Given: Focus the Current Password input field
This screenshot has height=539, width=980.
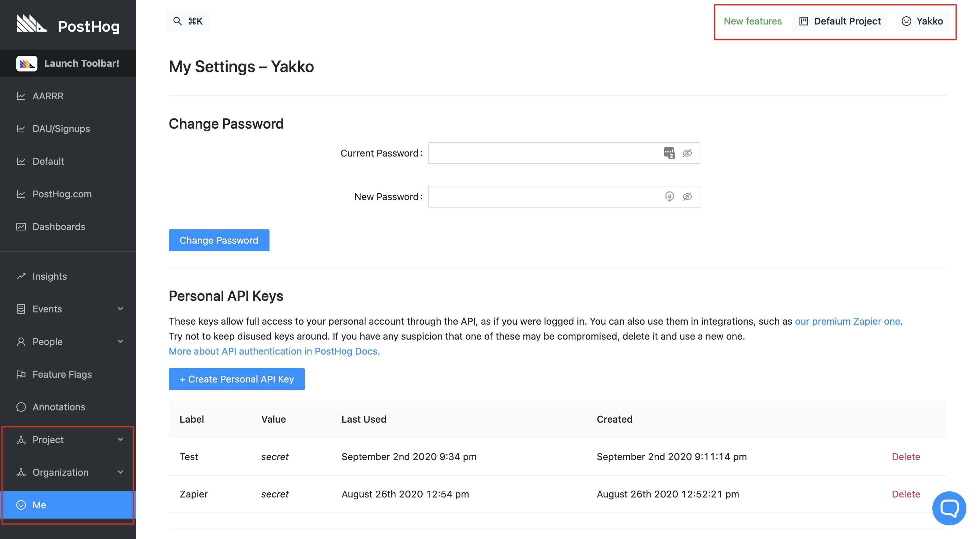Looking at the screenshot, I should [544, 153].
